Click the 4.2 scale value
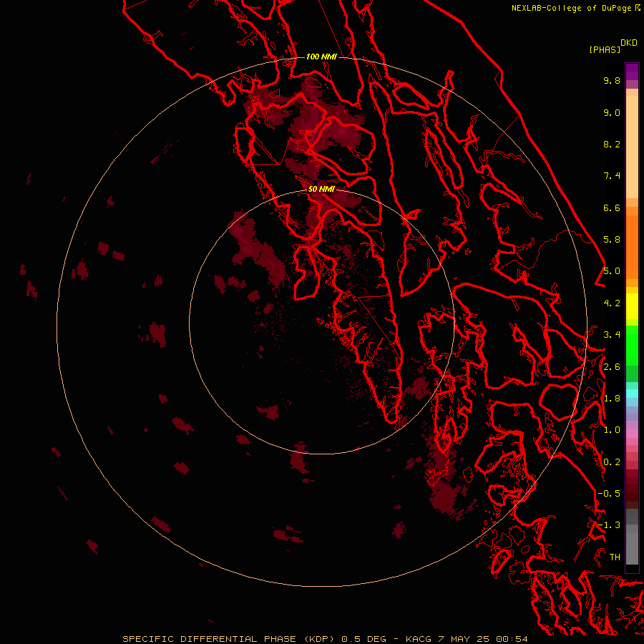 pos(612,303)
